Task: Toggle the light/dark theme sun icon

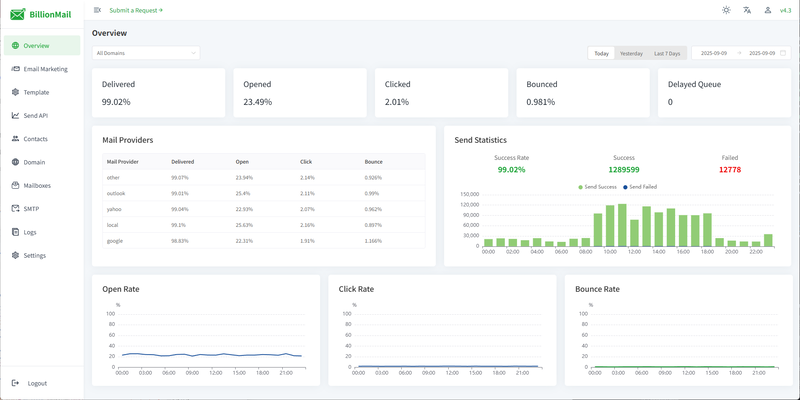Action: pos(726,10)
